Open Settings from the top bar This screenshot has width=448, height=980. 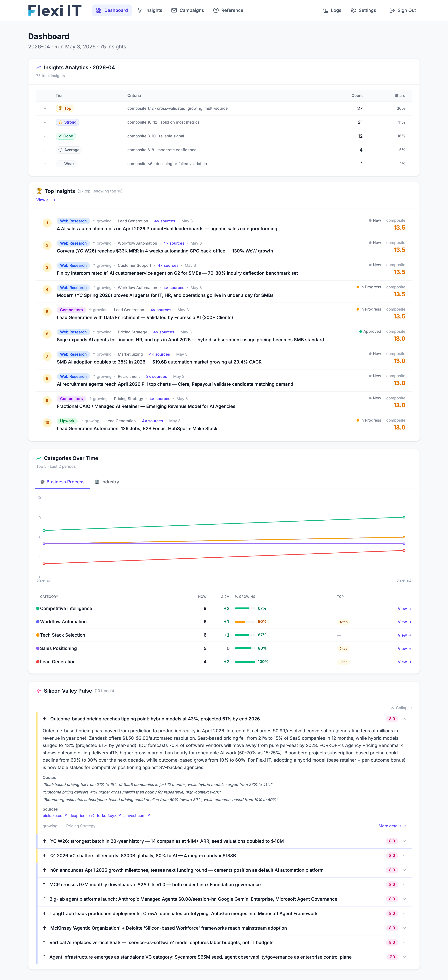click(x=363, y=10)
